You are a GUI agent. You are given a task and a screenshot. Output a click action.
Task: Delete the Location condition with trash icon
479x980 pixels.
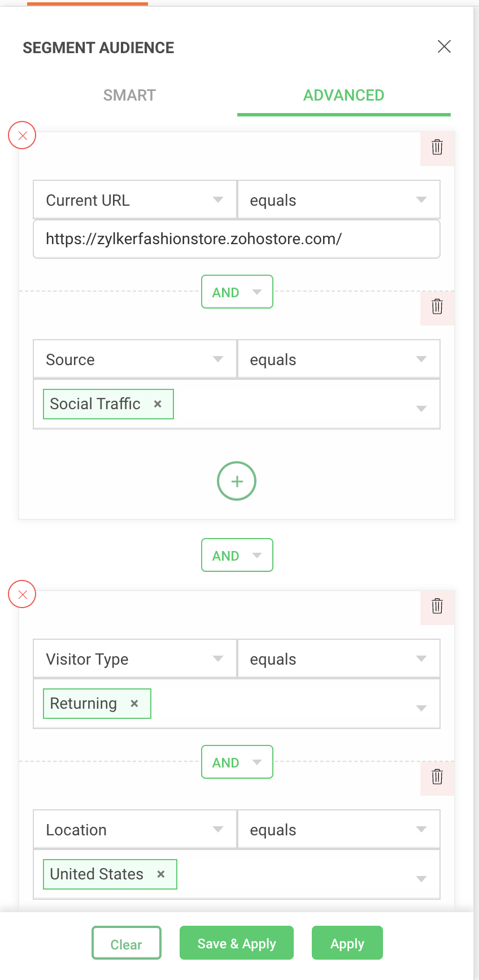pos(437,777)
